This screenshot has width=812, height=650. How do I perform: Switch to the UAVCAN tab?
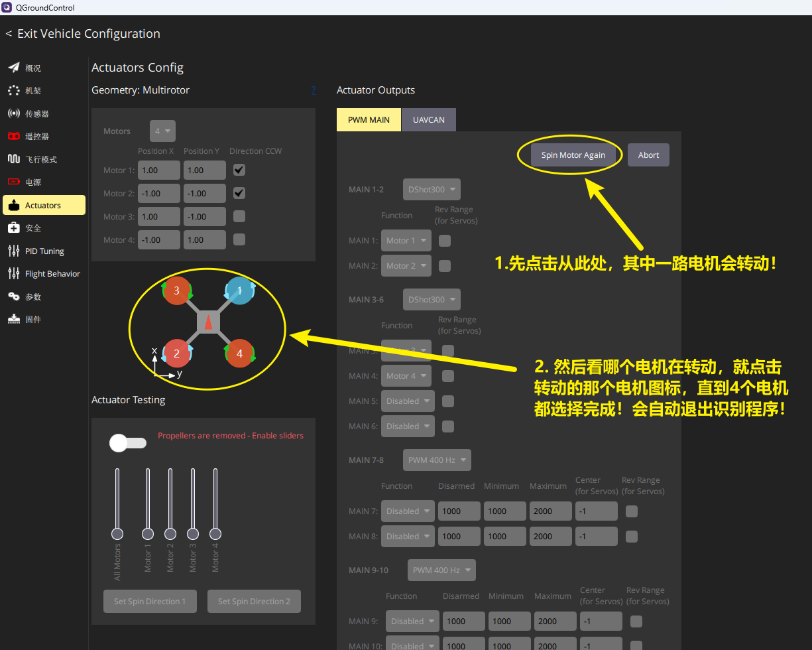coord(429,120)
